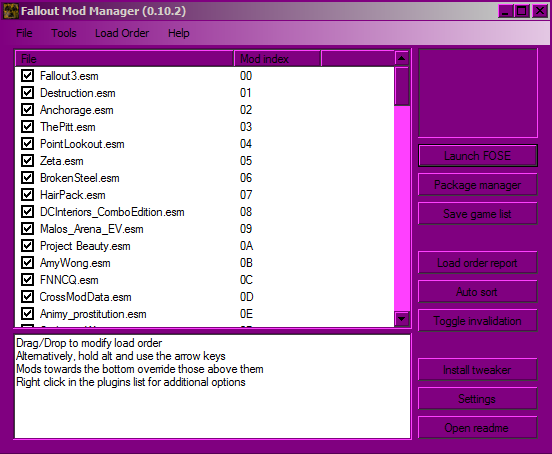The image size is (552, 454).
Task: Open the Package manager
Action: click(x=478, y=185)
